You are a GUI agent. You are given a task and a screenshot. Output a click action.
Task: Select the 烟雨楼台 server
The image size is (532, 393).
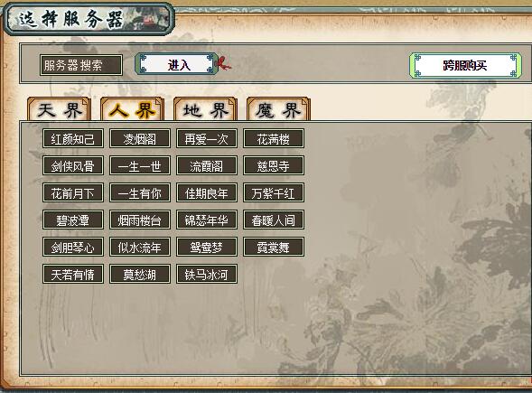(140, 220)
